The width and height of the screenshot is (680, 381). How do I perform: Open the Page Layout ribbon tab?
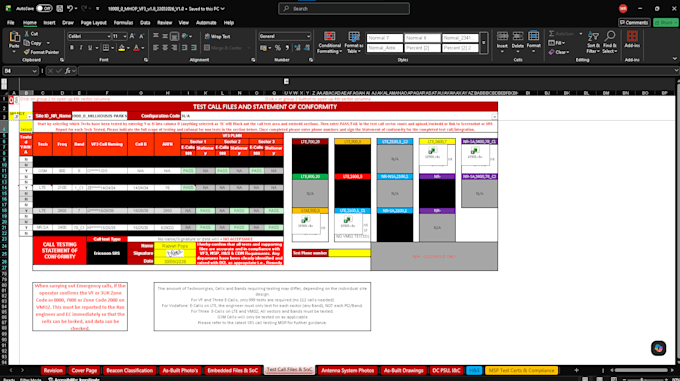tap(93, 23)
